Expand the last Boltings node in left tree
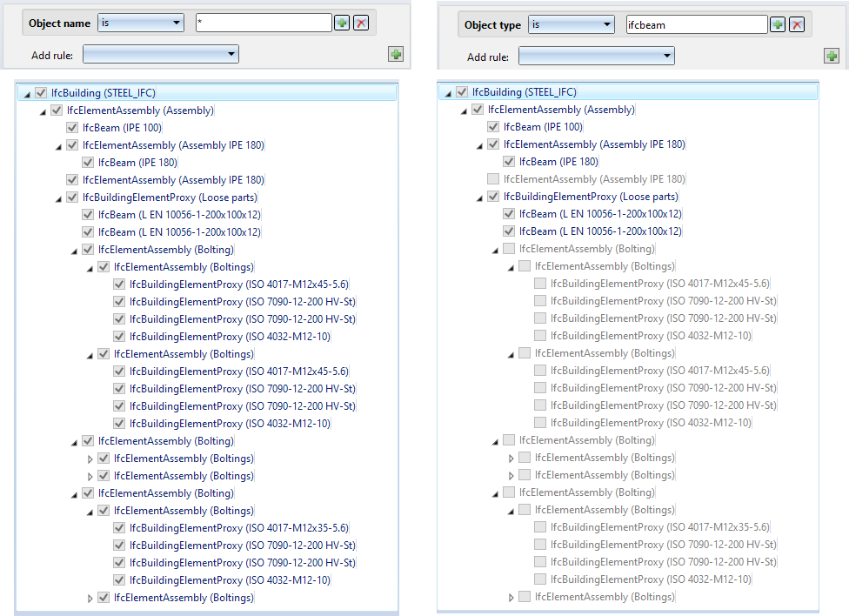849x616 pixels. 90,598
